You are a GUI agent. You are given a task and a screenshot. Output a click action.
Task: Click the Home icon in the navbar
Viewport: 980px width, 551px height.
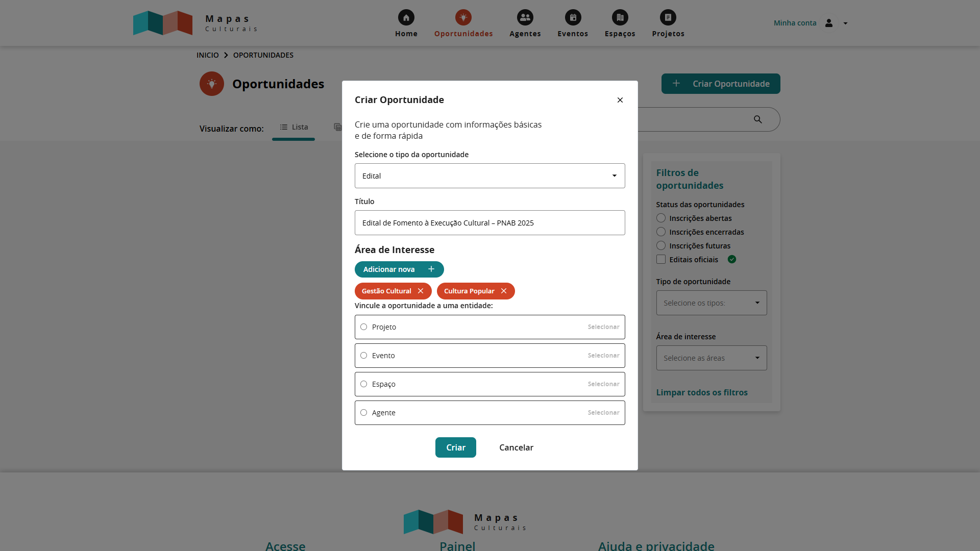pyautogui.click(x=406, y=17)
